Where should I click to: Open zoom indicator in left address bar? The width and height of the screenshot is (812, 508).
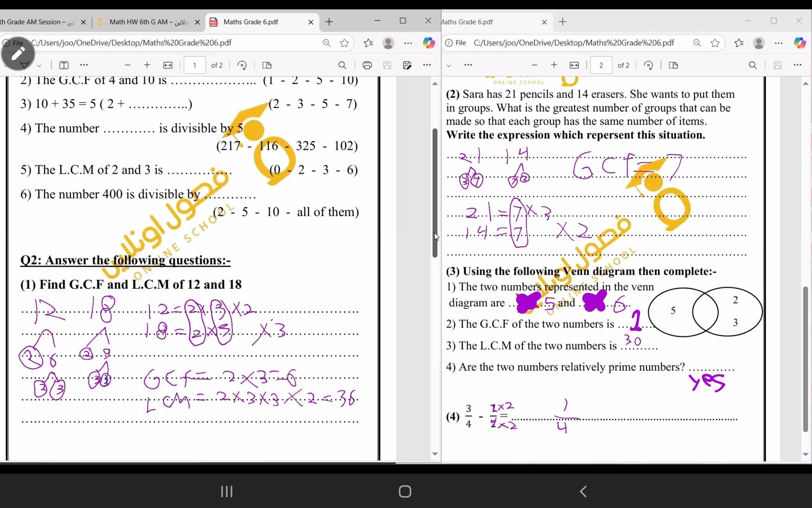[326, 43]
